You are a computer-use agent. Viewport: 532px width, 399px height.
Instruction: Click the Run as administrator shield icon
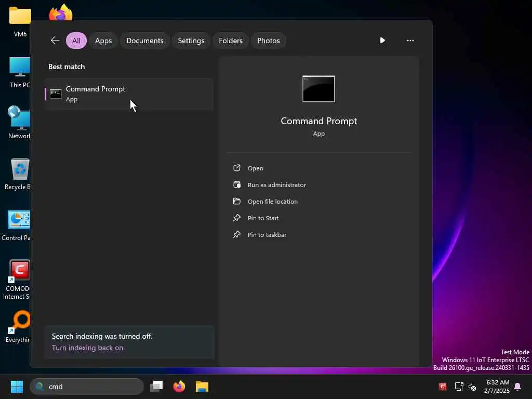237,184
